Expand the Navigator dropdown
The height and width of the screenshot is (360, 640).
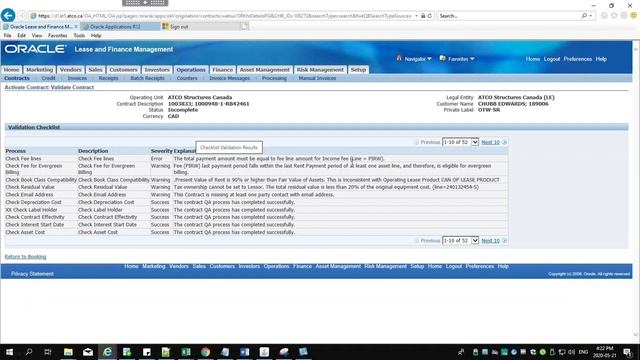(x=429, y=59)
